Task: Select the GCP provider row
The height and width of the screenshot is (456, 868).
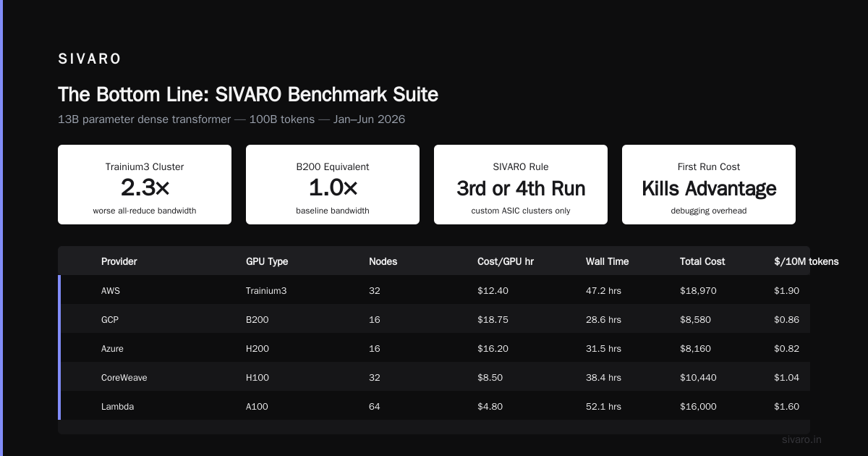Action: [434, 319]
